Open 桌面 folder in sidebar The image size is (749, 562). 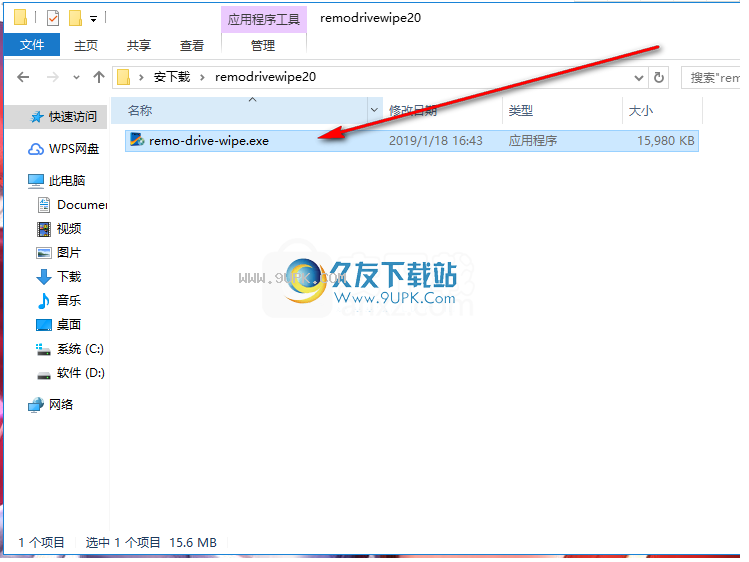click(69, 325)
